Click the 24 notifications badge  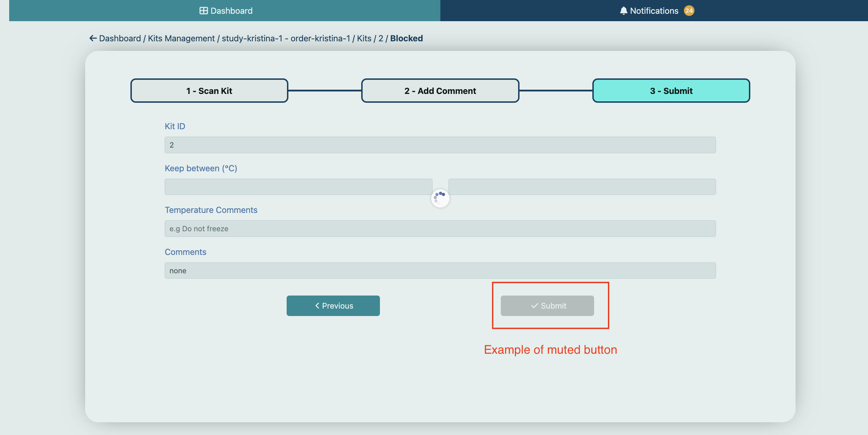tap(689, 11)
